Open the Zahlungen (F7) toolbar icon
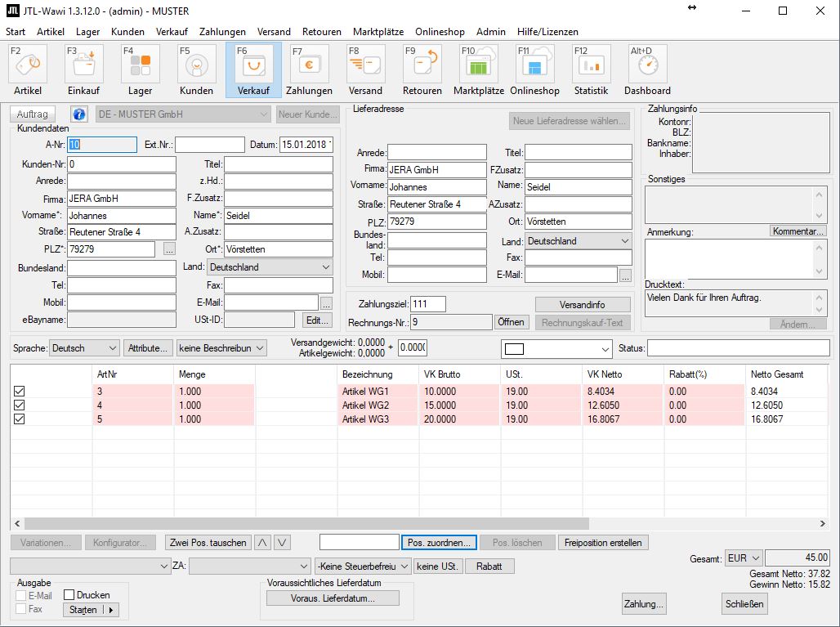 tap(309, 70)
